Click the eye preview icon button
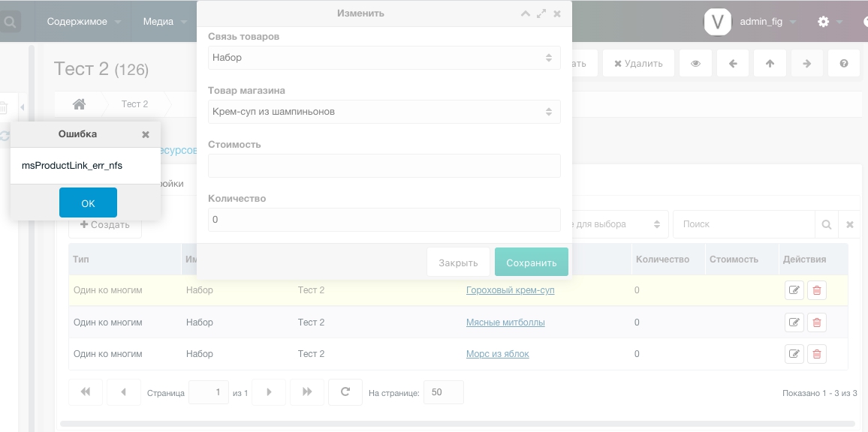868x432 pixels. click(695, 64)
